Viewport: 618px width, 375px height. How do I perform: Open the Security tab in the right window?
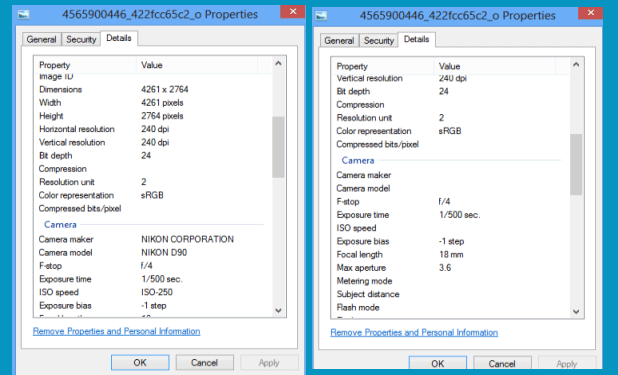coord(379,41)
